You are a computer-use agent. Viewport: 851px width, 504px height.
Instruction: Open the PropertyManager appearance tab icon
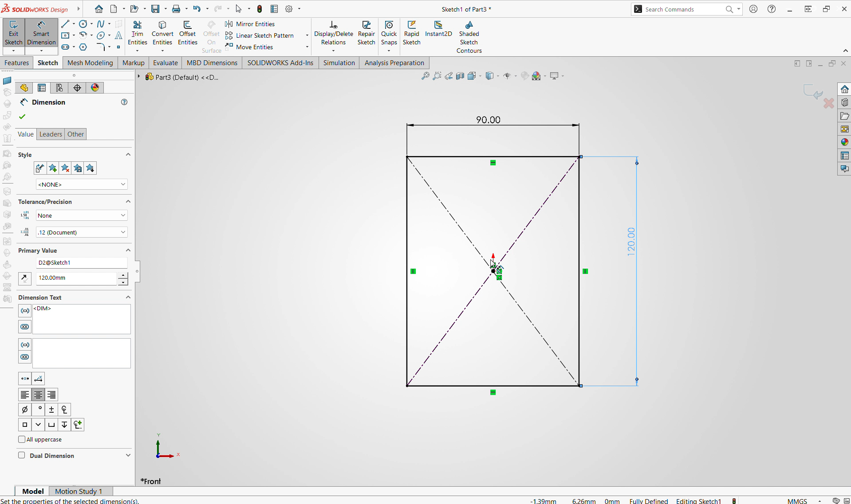tap(95, 88)
